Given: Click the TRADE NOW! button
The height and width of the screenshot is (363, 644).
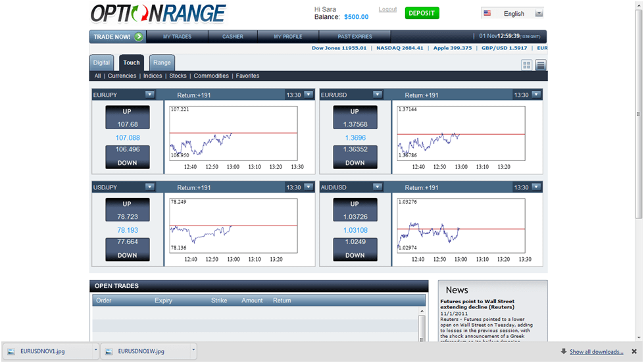Looking at the screenshot, I should pyautogui.click(x=118, y=37).
